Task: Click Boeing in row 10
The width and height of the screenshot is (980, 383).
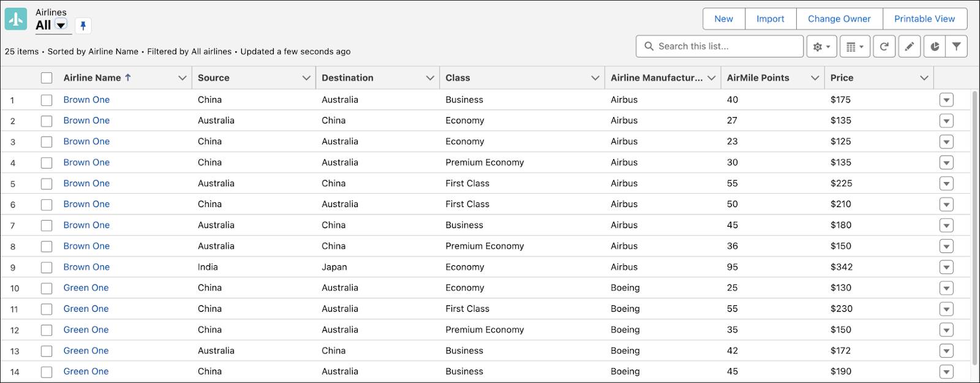Action: point(625,288)
